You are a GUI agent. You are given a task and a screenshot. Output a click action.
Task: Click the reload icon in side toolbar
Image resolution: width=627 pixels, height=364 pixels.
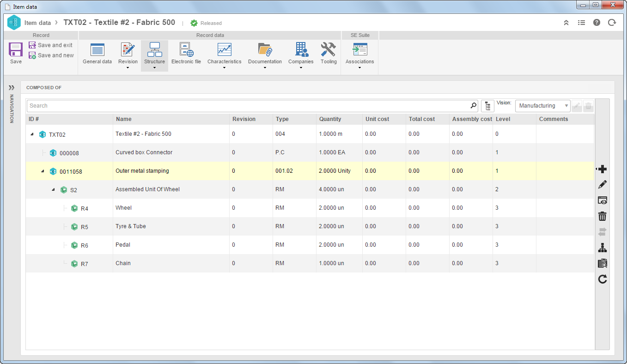602,279
